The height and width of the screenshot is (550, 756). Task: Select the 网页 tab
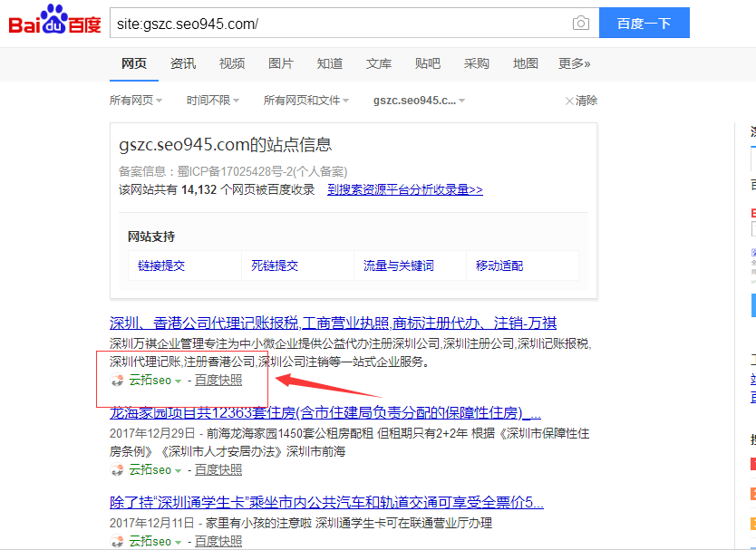pyautogui.click(x=133, y=63)
